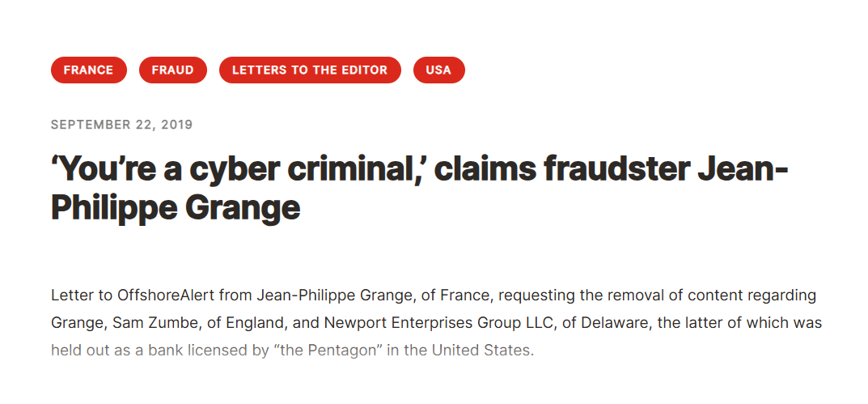Open the FRAUD category tag
The height and width of the screenshot is (404, 868).
click(x=172, y=70)
